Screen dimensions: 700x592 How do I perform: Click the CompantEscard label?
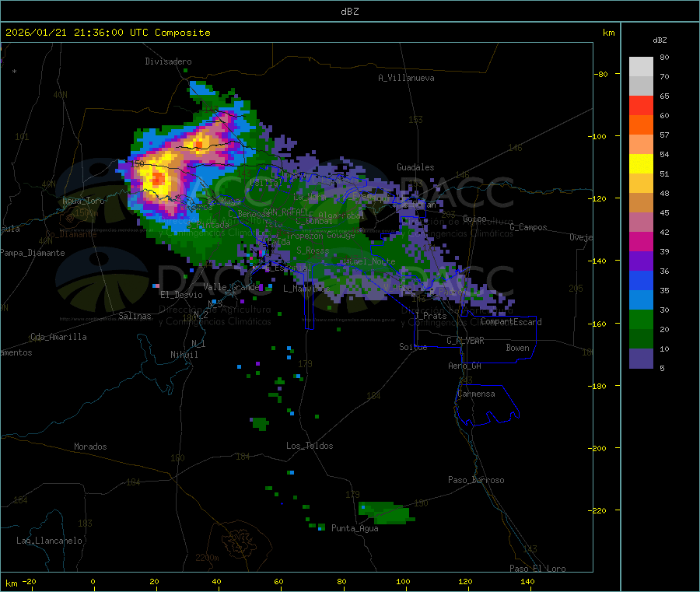point(511,321)
